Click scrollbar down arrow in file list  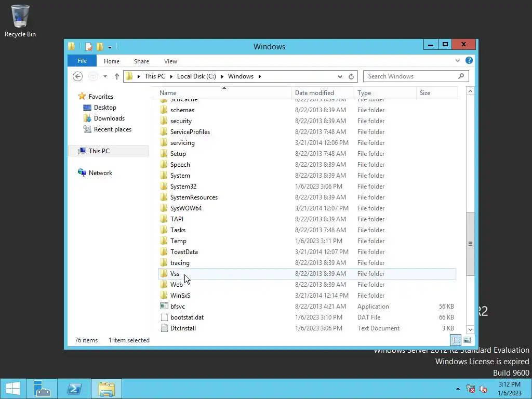click(470, 329)
